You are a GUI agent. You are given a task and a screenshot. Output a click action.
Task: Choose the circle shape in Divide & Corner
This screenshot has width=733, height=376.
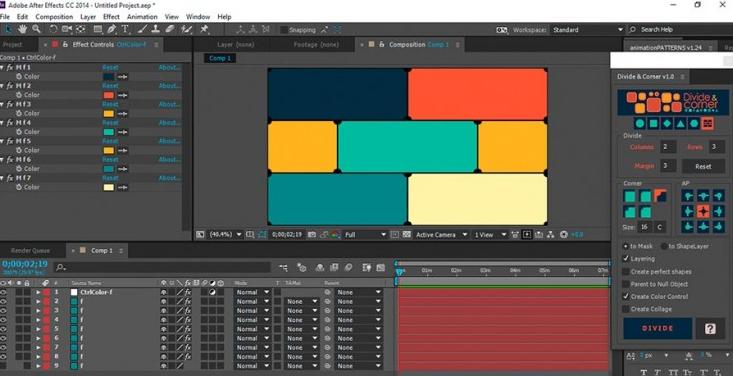tap(640, 123)
